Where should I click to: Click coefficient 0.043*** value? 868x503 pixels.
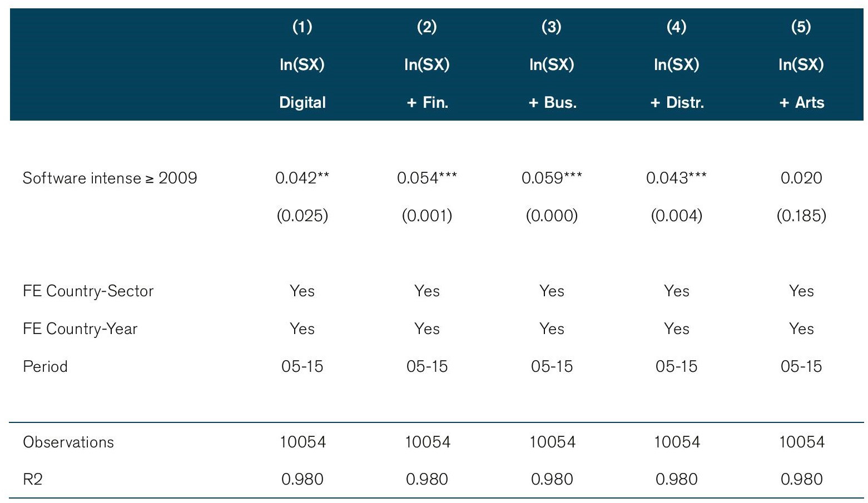click(x=676, y=178)
